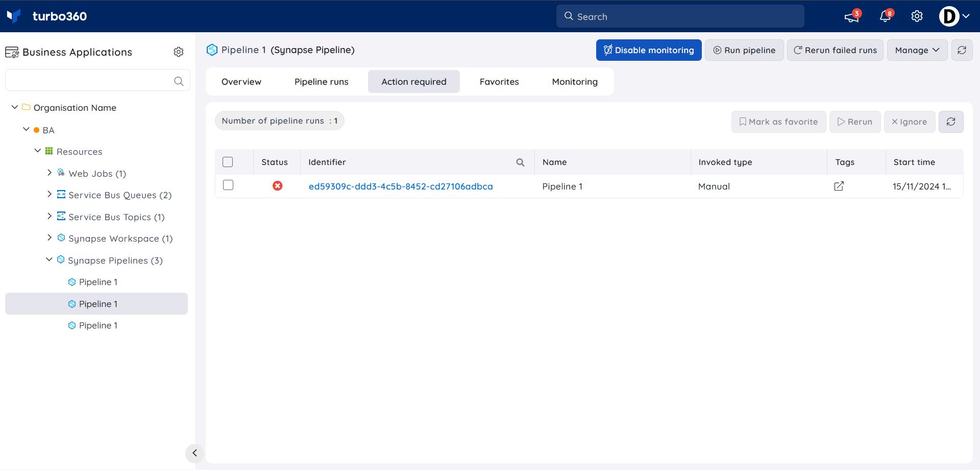The image size is (980, 470).
Task: Open the Monitoring tab
Action: [x=574, y=82]
